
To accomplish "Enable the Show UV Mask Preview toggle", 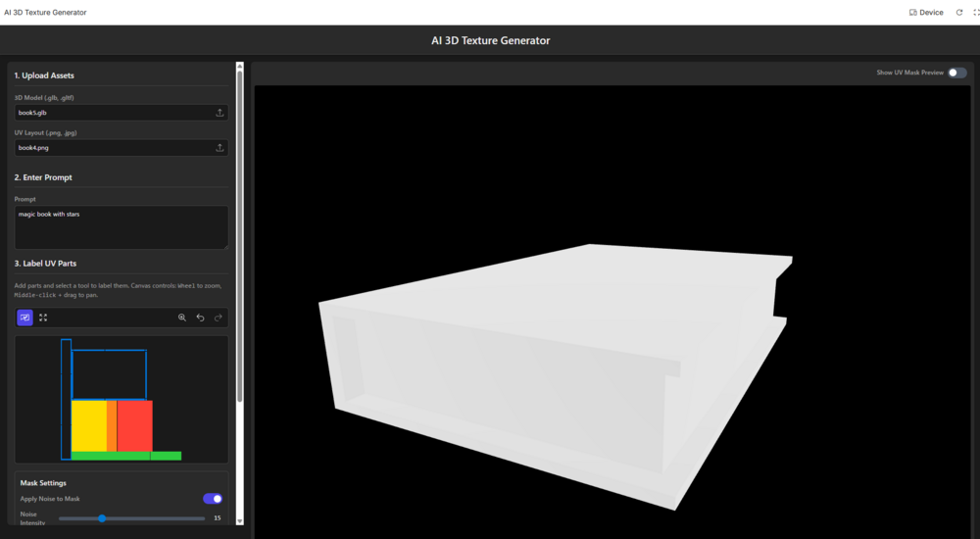I will (956, 73).
